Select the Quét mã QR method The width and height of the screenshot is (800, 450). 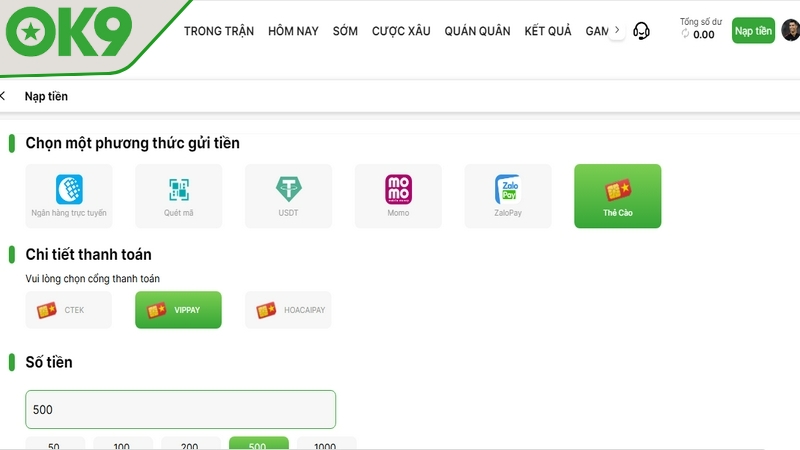point(179,196)
